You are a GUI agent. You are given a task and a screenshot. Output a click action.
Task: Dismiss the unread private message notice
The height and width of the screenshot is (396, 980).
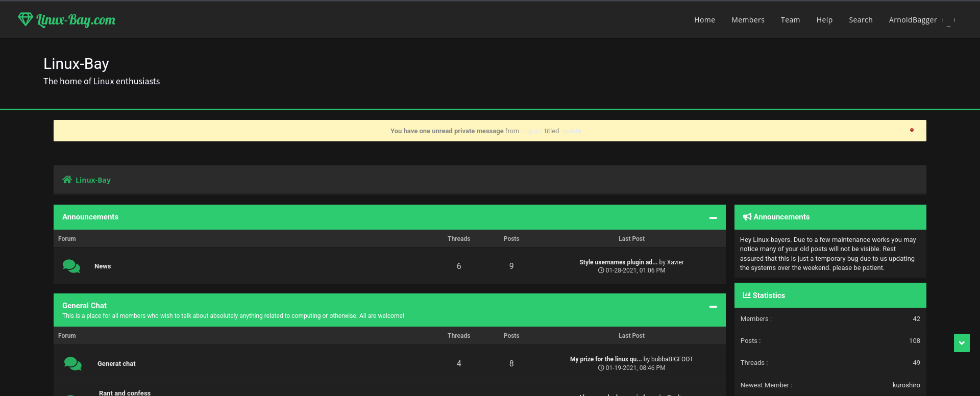coord(912,130)
